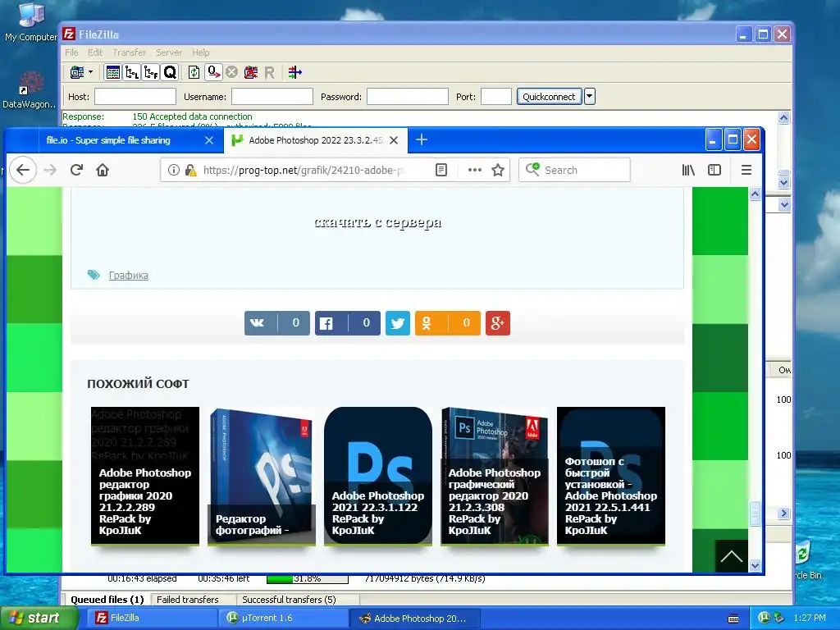Toggle message log display in FileZilla

(113, 72)
